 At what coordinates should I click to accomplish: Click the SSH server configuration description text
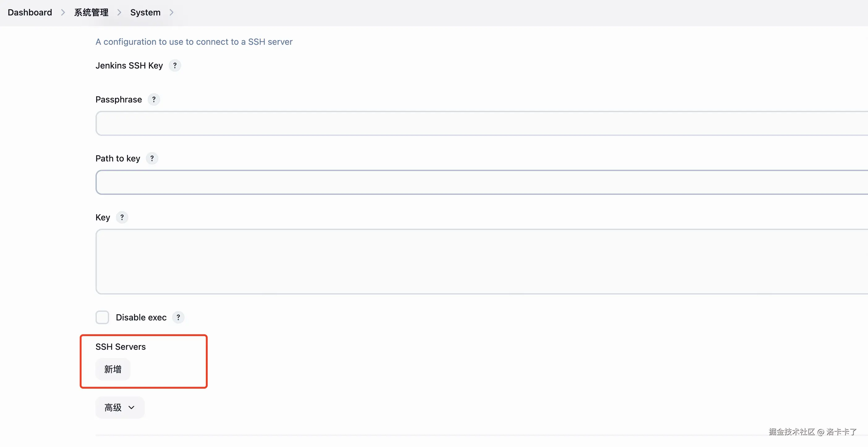[x=194, y=42]
